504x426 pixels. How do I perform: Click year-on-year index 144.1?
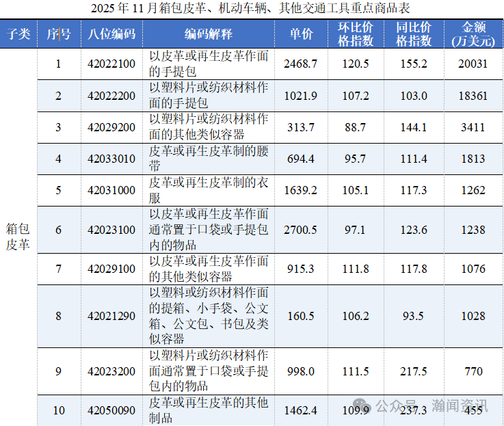pos(414,127)
